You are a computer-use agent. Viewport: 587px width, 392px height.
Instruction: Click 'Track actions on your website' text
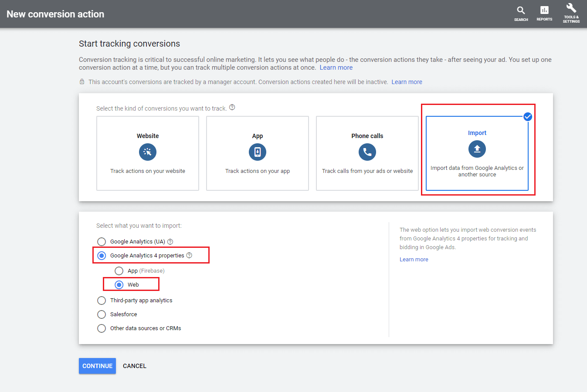coord(148,171)
